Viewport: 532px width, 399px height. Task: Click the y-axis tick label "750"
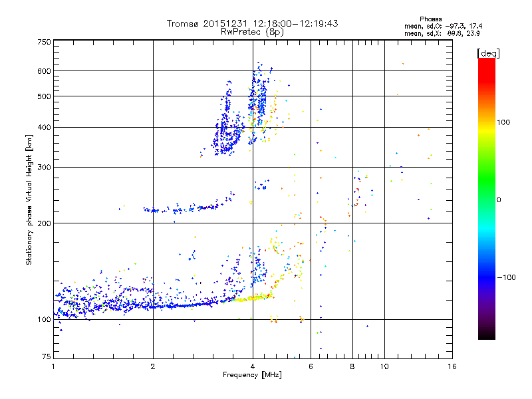45,42
